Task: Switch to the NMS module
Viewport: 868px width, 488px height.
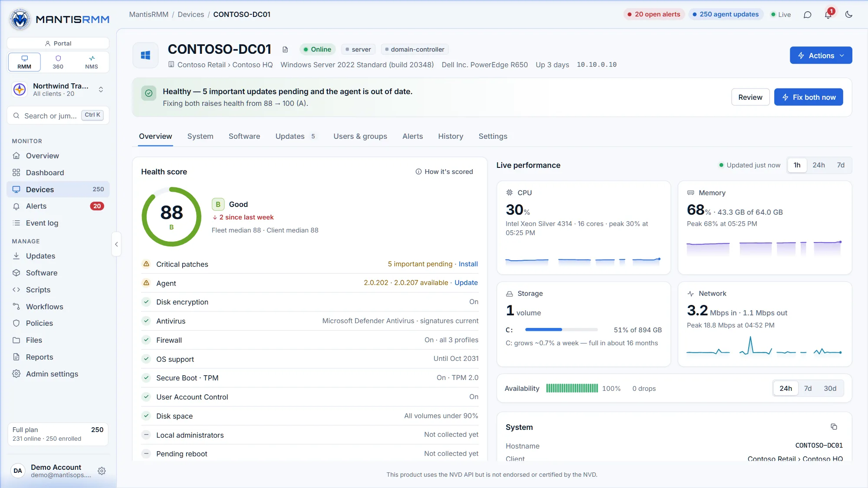Action: 92,62
